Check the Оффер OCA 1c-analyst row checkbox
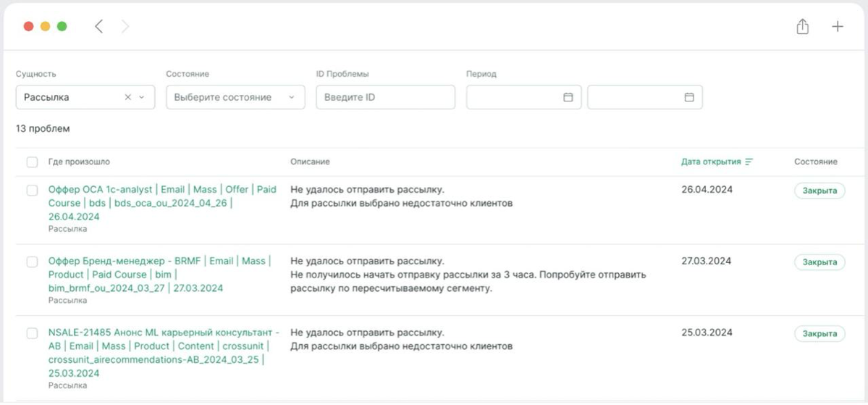This screenshot has width=868, height=405. (33, 190)
